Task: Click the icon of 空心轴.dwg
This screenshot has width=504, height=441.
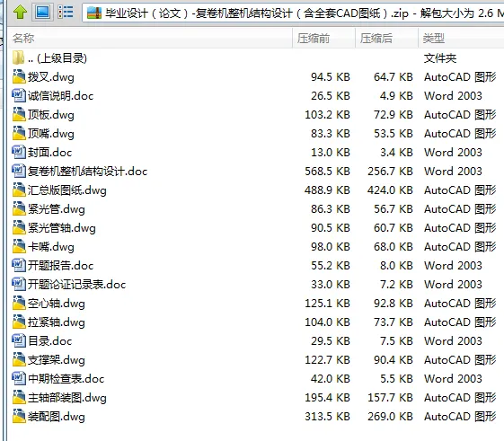Action: [19, 303]
